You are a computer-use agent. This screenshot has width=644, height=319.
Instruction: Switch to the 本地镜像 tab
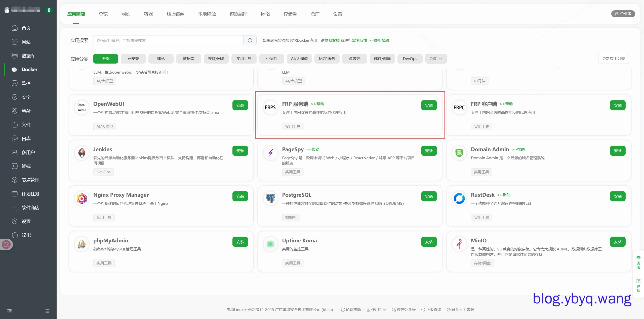[207, 14]
